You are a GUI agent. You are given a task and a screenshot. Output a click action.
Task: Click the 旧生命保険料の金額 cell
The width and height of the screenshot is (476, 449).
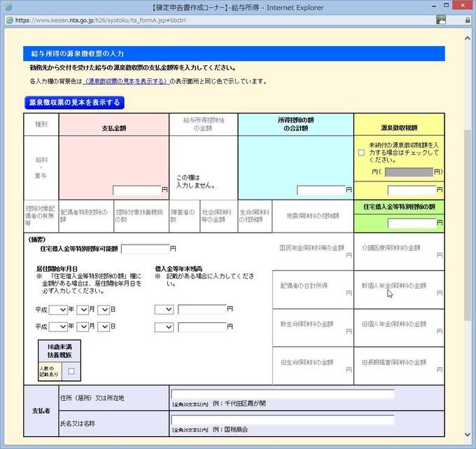coord(313,366)
